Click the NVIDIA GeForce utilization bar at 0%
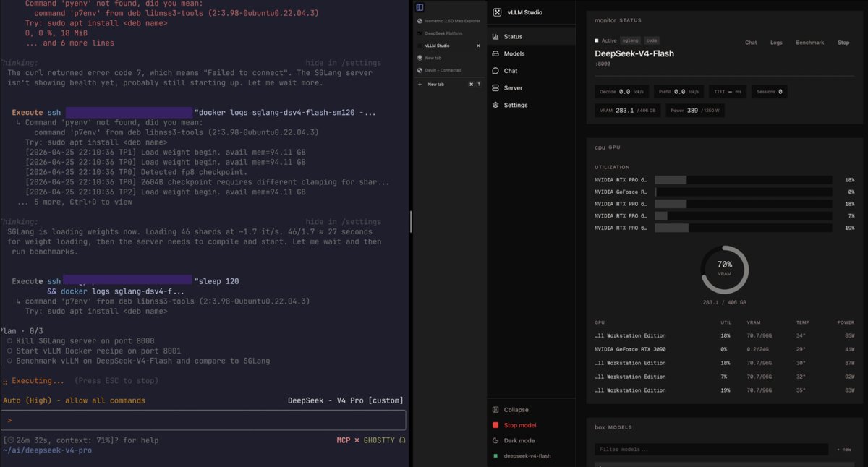Image resolution: width=868 pixels, height=467 pixels. [743, 192]
